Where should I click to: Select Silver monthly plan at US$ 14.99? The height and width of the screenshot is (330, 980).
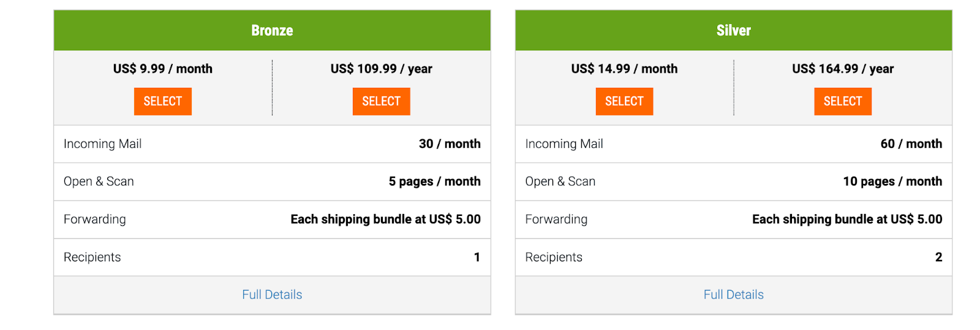click(624, 101)
